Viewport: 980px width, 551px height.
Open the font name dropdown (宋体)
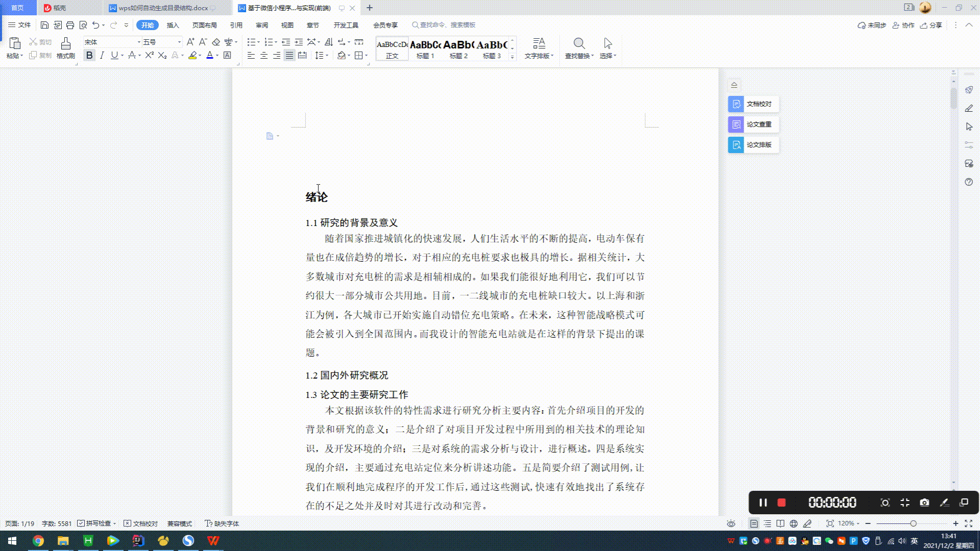coord(139,42)
